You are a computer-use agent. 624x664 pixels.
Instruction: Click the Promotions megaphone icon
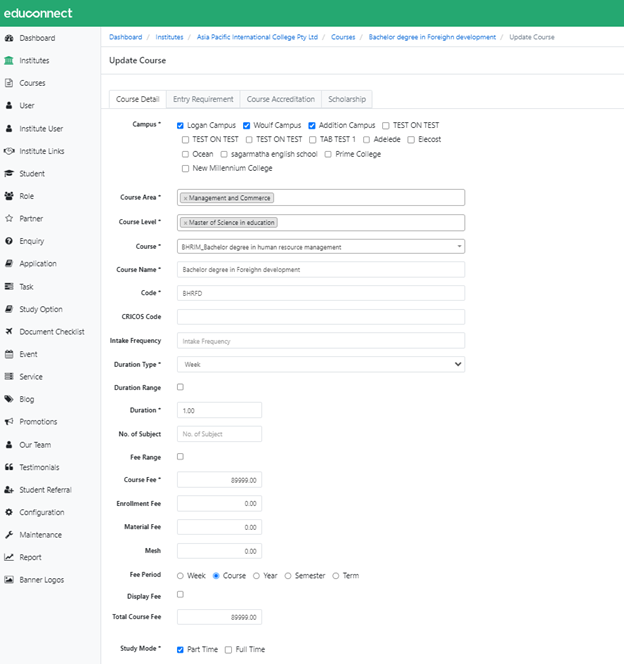9,422
